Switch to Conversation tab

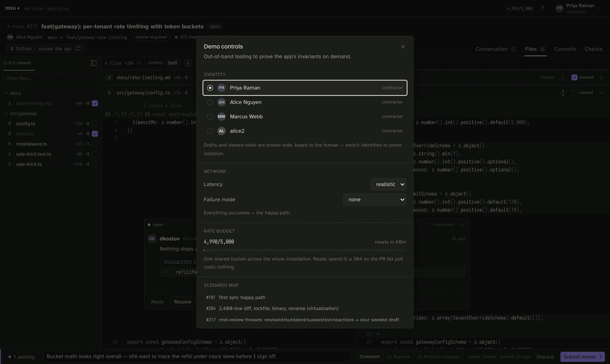point(496,49)
